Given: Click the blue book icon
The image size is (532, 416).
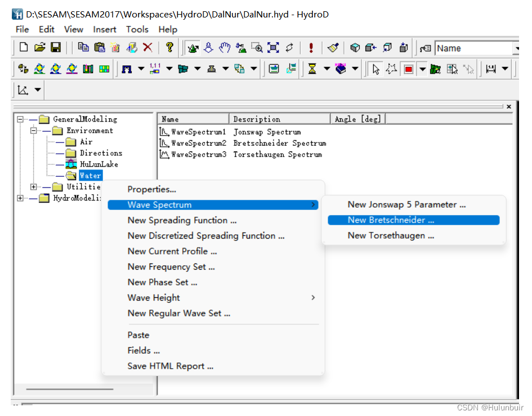Looking at the screenshot, I should (341, 69).
